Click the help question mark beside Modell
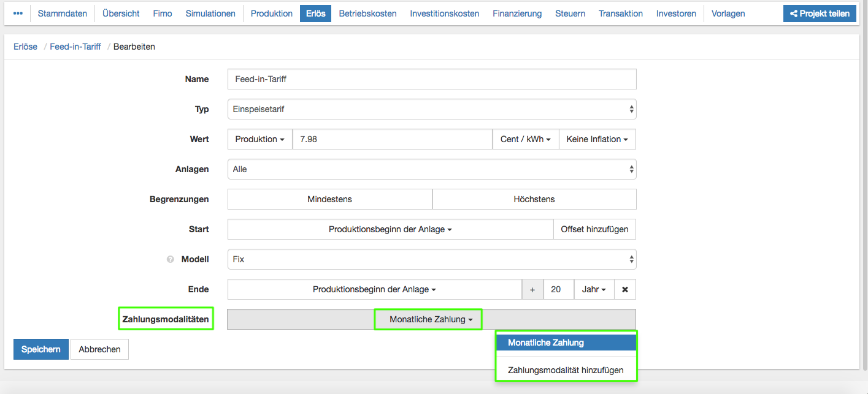Viewport: 868px width, 394px height. (x=171, y=259)
